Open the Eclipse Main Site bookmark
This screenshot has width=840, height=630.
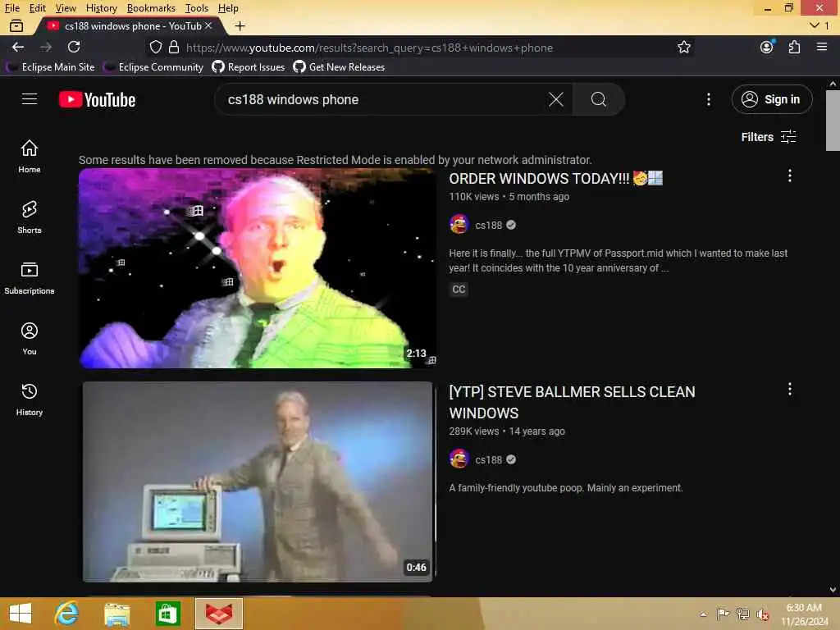pos(51,67)
